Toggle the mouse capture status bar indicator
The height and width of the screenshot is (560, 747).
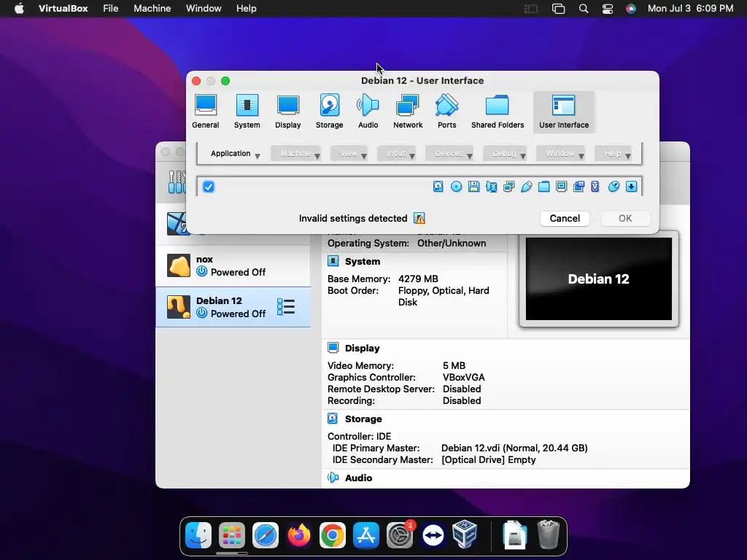tap(614, 187)
